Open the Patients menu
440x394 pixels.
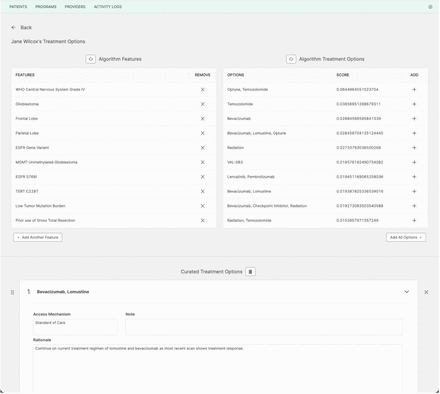[18, 7]
